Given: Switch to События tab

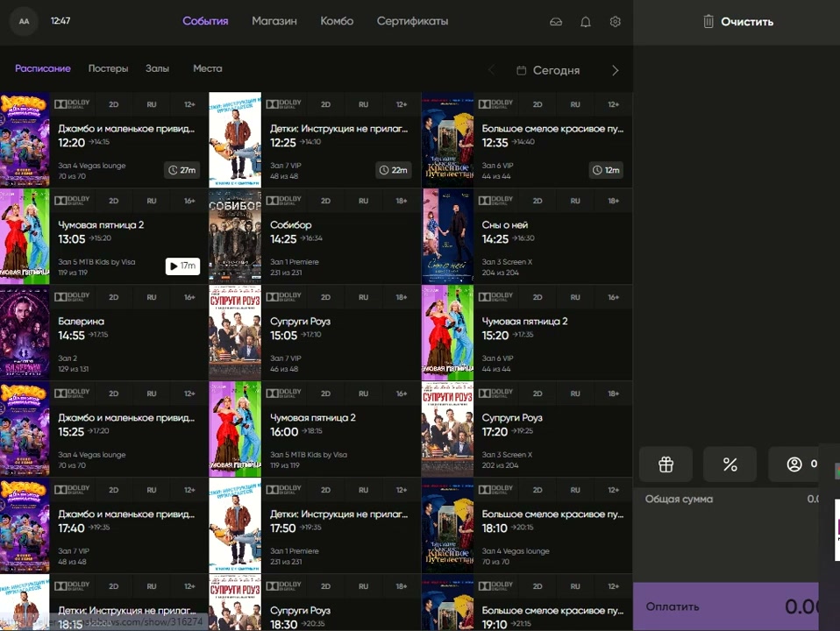Looking at the screenshot, I should point(205,21).
